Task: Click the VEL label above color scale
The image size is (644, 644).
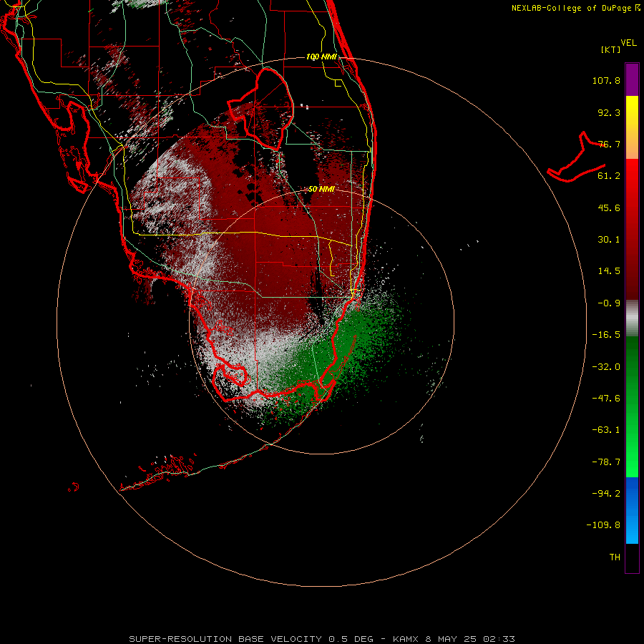Action: click(x=629, y=43)
